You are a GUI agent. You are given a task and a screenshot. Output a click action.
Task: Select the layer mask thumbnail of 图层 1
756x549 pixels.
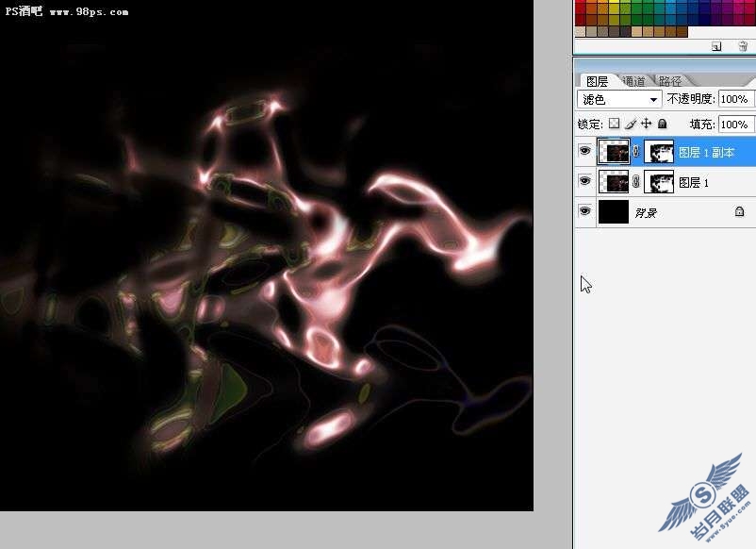659,182
